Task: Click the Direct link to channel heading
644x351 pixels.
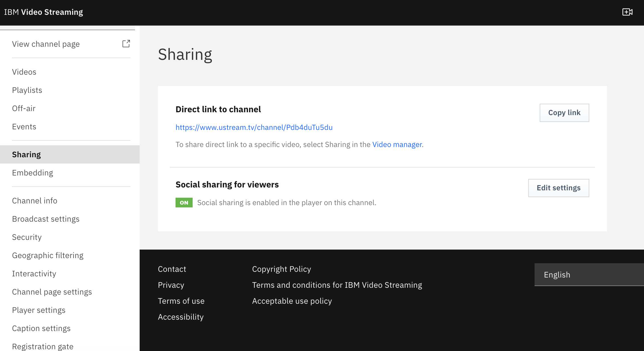Action: (x=218, y=109)
